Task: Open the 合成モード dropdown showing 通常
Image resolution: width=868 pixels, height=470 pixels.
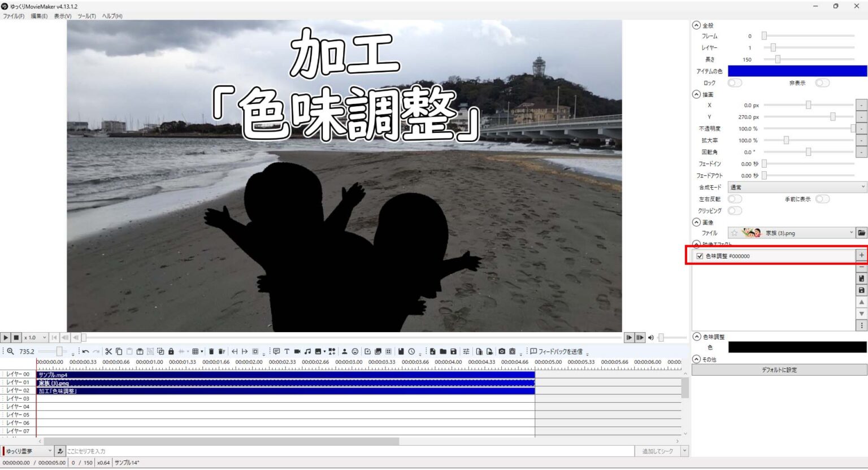Action: coord(797,186)
